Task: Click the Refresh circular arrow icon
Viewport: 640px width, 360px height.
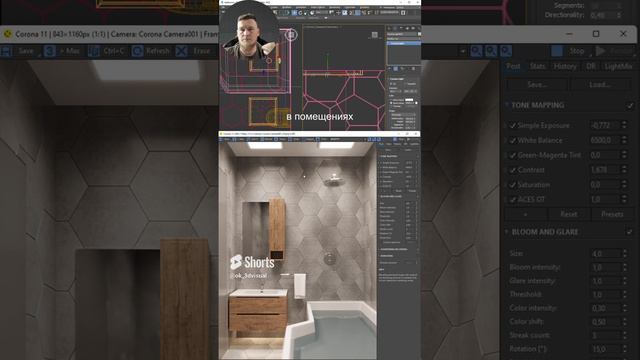Action: tap(138, 51)
